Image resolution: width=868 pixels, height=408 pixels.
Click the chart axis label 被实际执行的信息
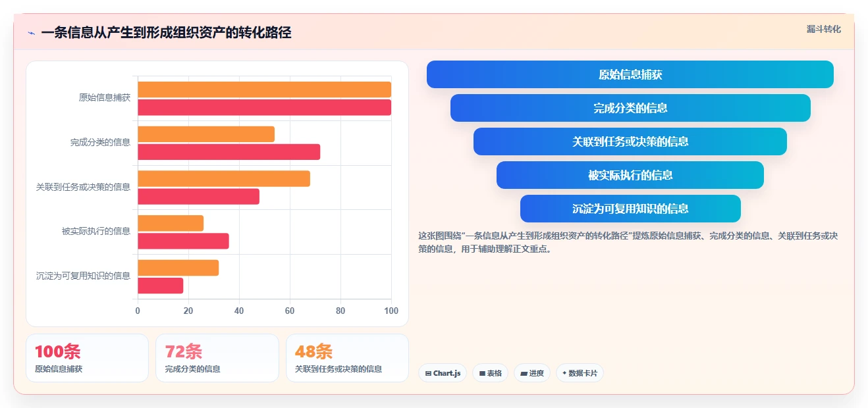pyautogui.click(x=96, y=231)
